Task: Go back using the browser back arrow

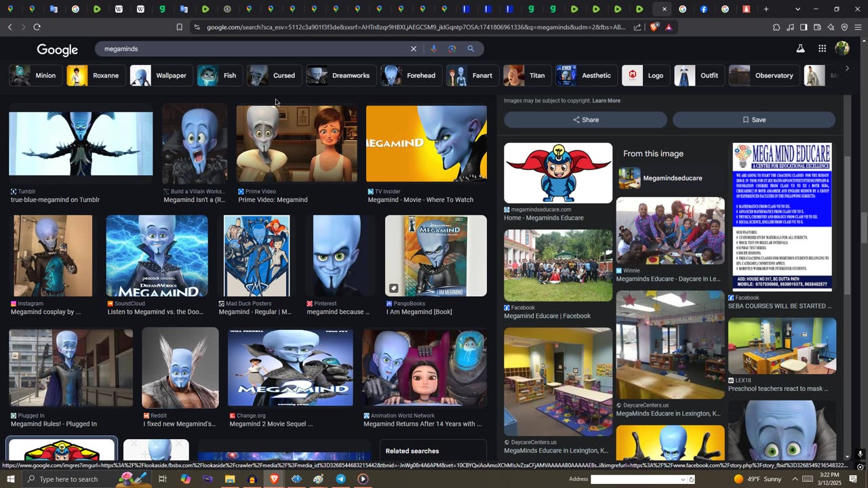Action: pyautogui.click(x=9, y=27)
